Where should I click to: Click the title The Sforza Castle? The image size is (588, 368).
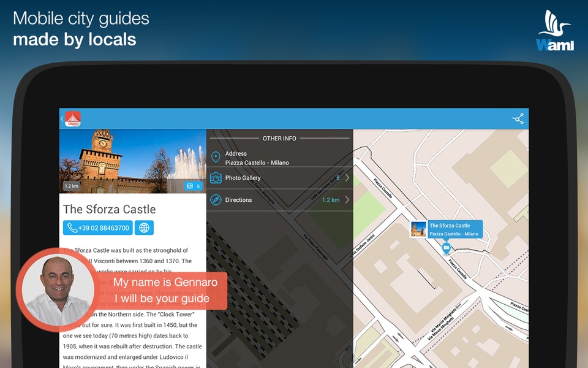point(109,209)
